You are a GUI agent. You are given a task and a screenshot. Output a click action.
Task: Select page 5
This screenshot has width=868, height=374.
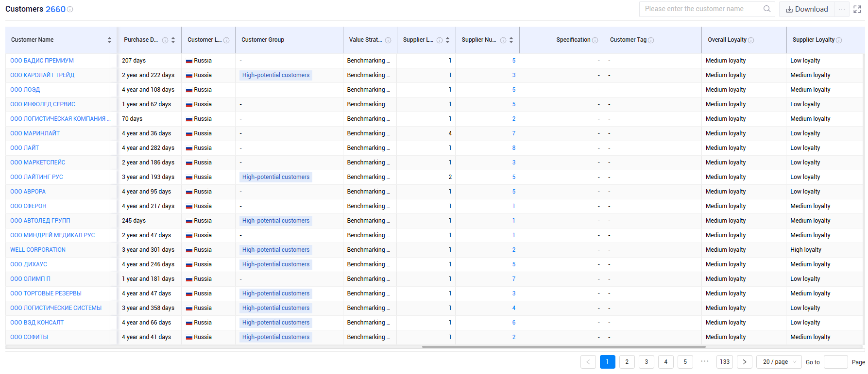click(685, 362)
